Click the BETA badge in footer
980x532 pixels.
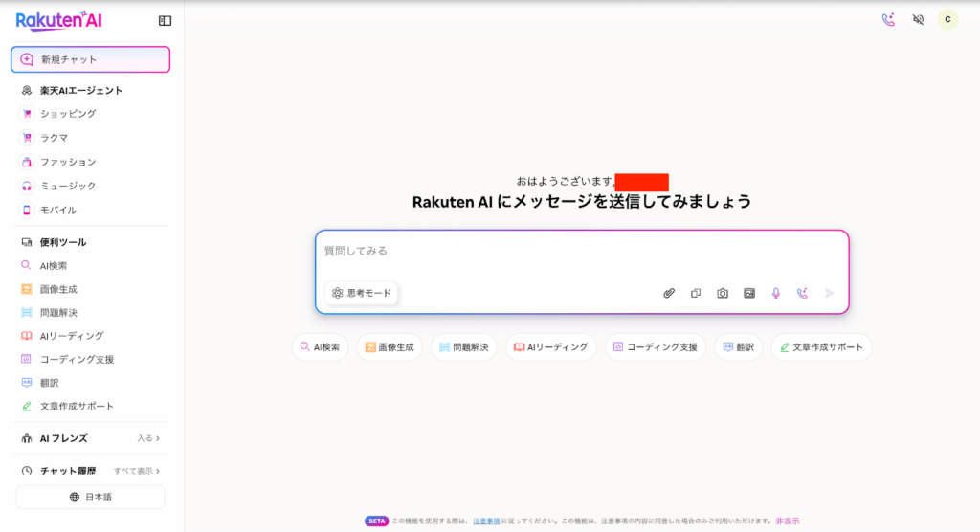376,521
